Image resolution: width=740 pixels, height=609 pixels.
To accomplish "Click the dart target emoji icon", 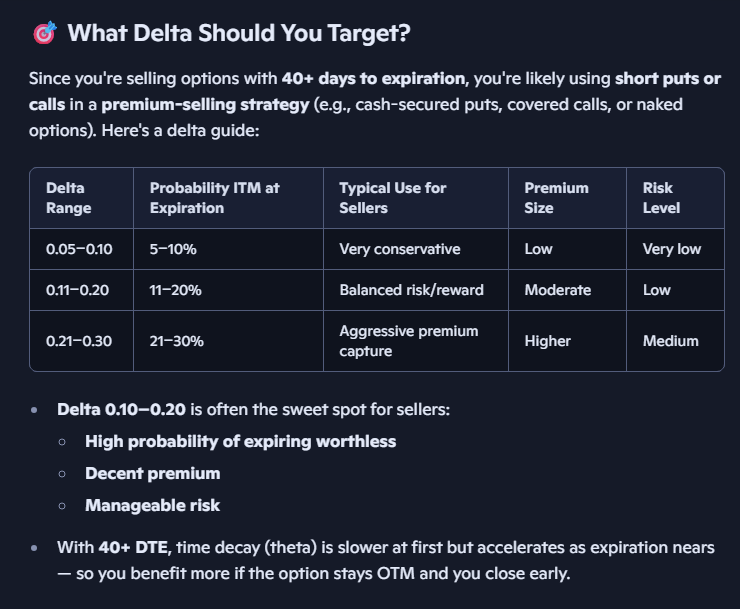I will pyautogui.click(x=44, y=33).
